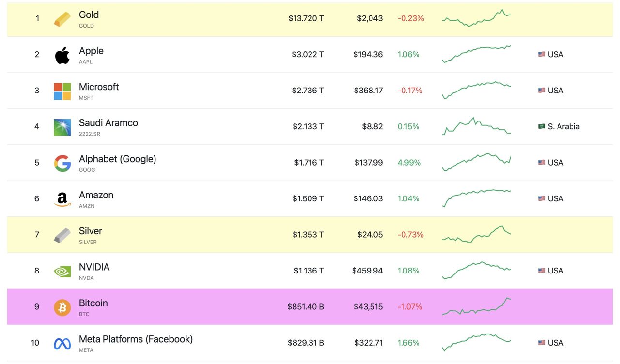The height and width of the screenshot is (364, 620).
Task: Click Alphabet market cap $1.716 T
Action: click(309, 163)
